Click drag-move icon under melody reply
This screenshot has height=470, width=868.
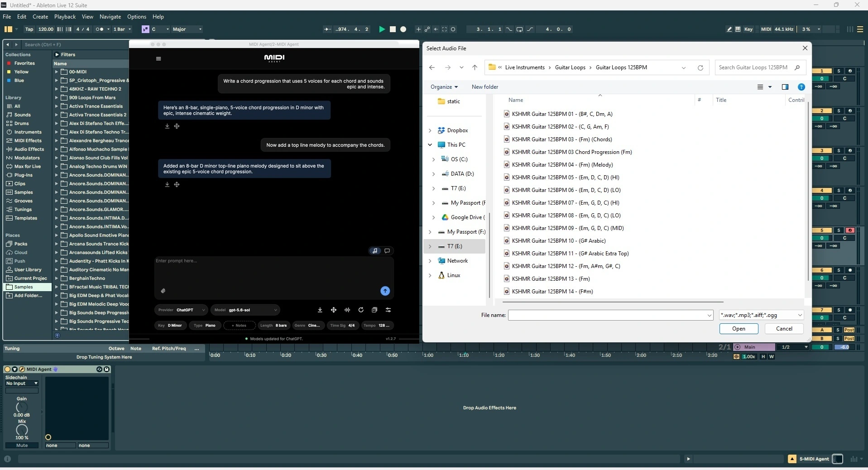[177, 184]
